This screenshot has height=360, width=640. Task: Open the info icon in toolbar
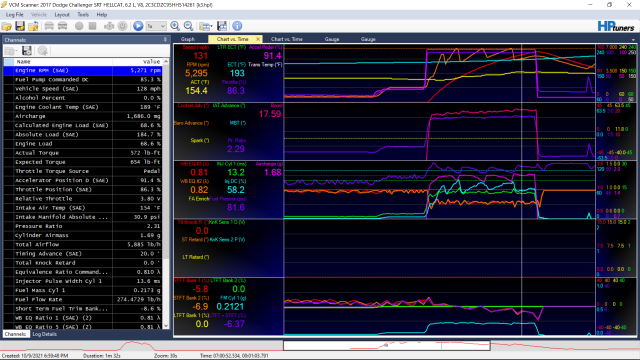pos(237,26)
